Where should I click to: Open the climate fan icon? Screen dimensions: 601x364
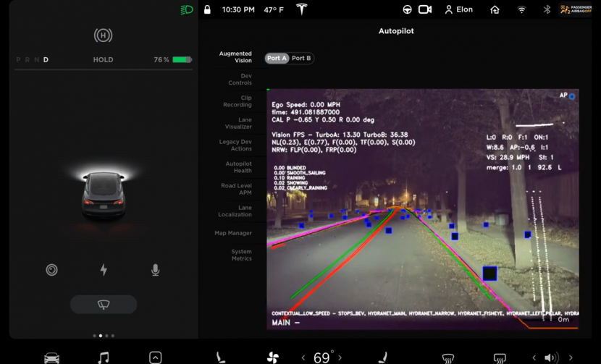coord(273,358)
